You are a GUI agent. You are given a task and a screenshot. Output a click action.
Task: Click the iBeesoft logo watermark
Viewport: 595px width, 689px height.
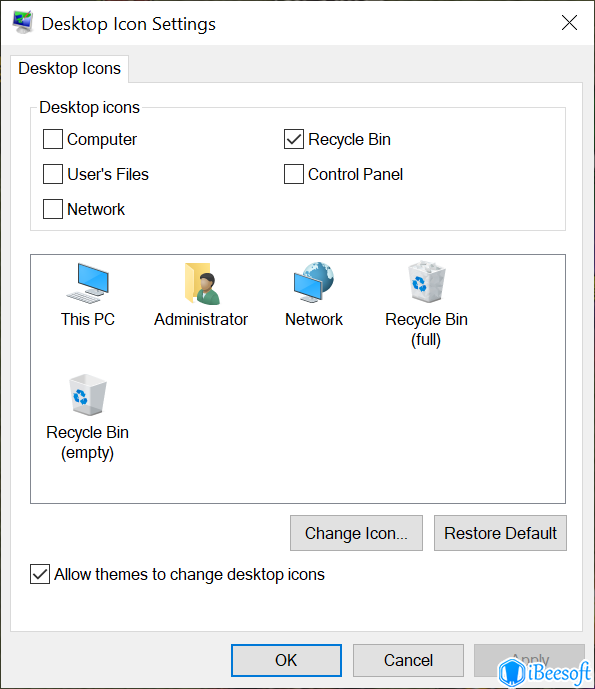544,672
